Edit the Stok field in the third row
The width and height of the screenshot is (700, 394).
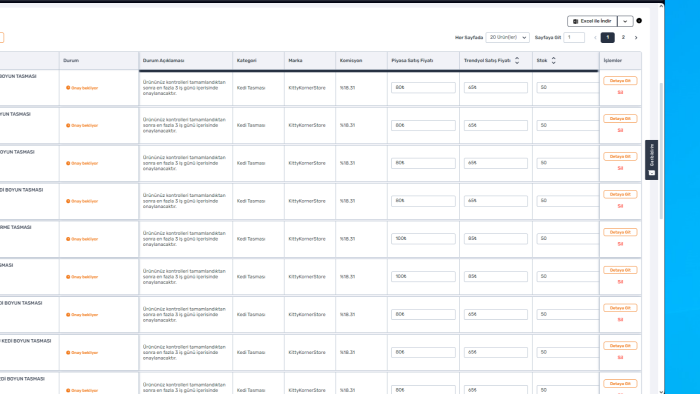(x=568, y=163)
